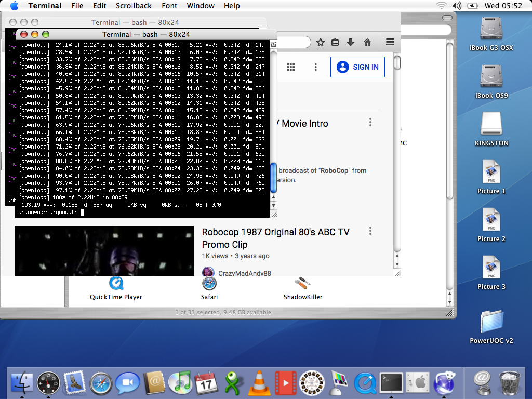Click the Terminal scrollbar down arrow
The image size is (532, 399).
pos(273,205)
